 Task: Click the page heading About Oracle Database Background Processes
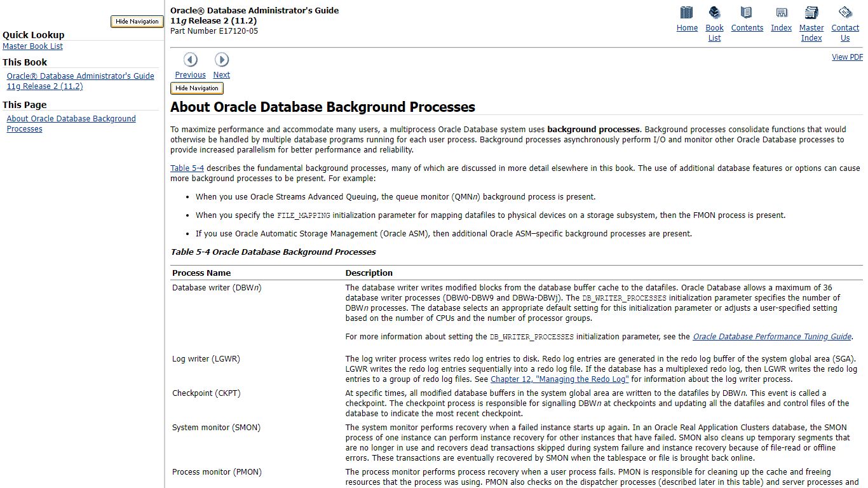[323, 107]
